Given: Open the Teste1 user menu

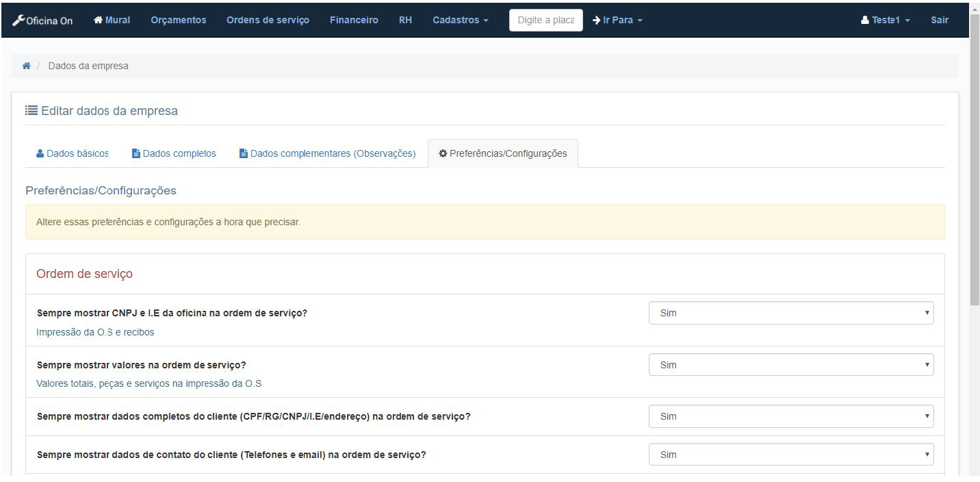Looking at the screenshot, I should click(x=886, y=20).
